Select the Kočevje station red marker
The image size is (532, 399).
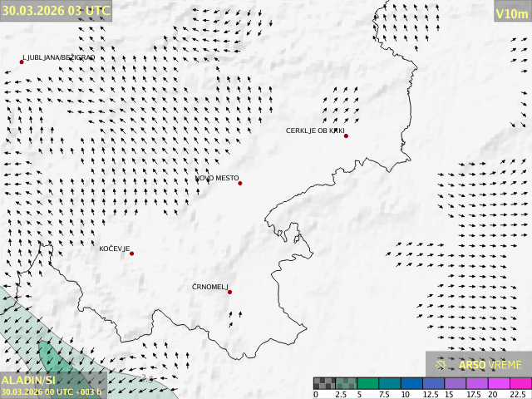point(131,254)
